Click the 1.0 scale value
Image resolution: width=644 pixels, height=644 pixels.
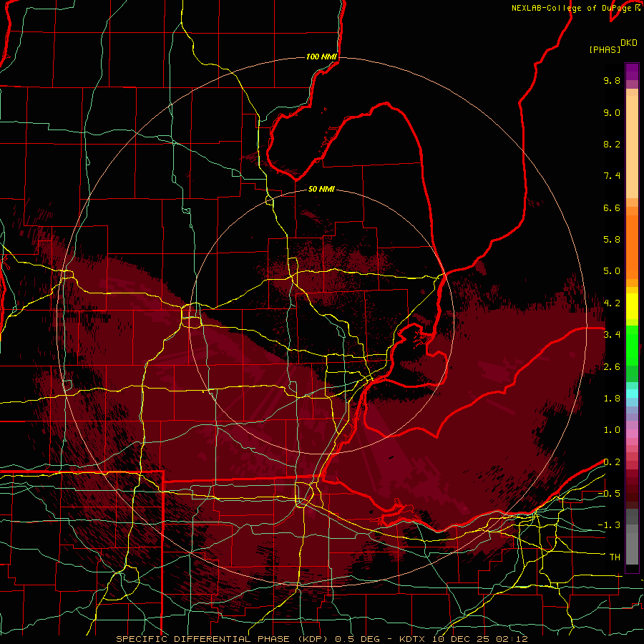[x=612, y=430]
